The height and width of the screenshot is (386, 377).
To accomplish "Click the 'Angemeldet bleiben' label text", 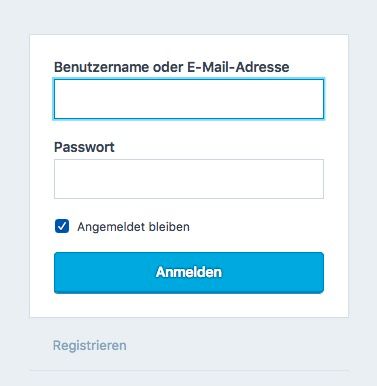I will [133, 227].
